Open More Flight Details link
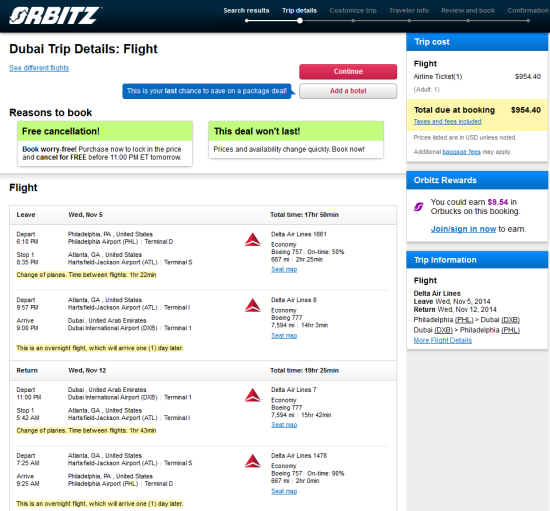The width and height of the screenshot is (550, 511). pos(443,340)
